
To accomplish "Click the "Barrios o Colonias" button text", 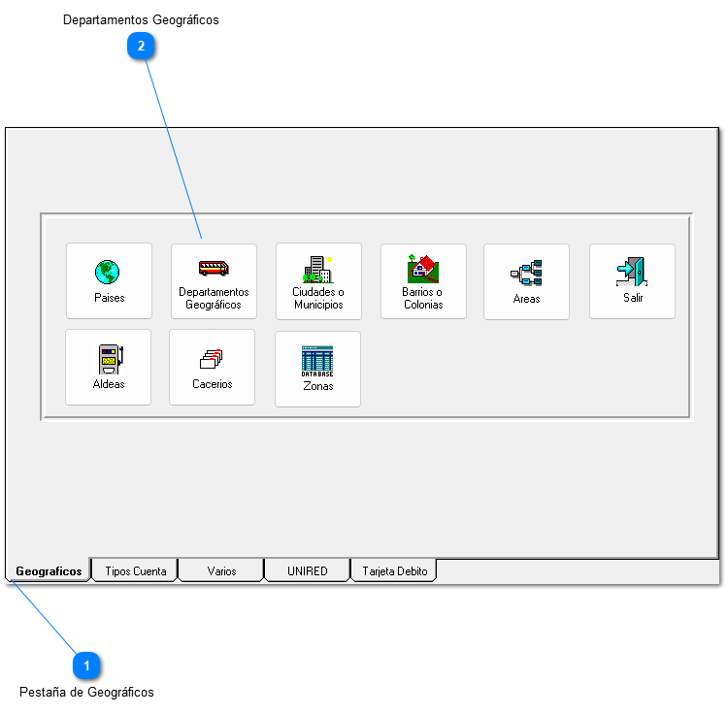I will click(423, 299).
